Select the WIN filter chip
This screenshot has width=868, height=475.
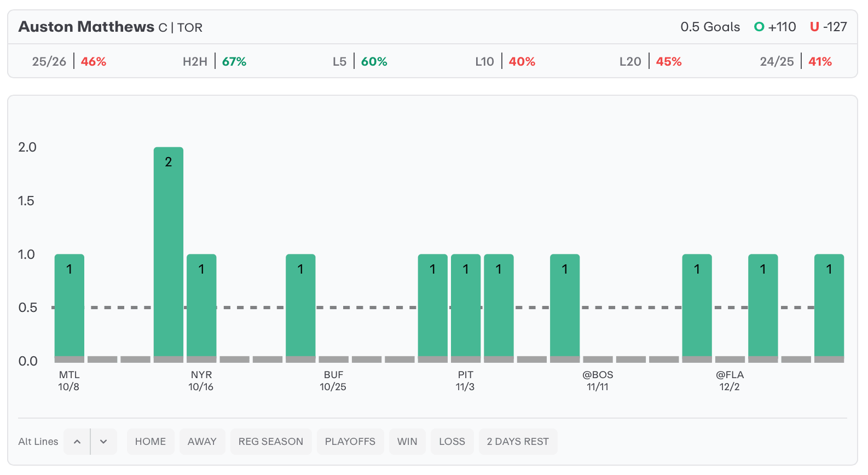[x=407, y=442]
